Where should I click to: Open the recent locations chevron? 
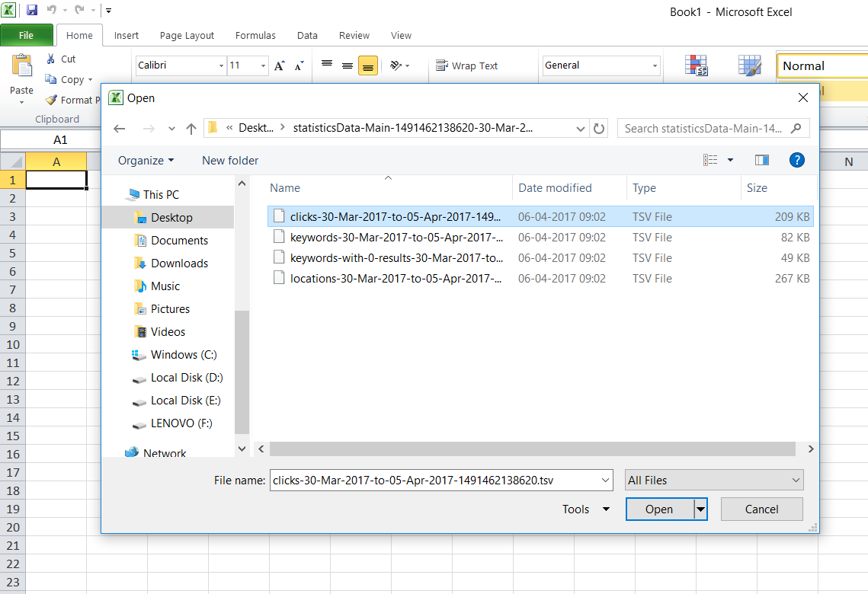(x=171, y=129)
